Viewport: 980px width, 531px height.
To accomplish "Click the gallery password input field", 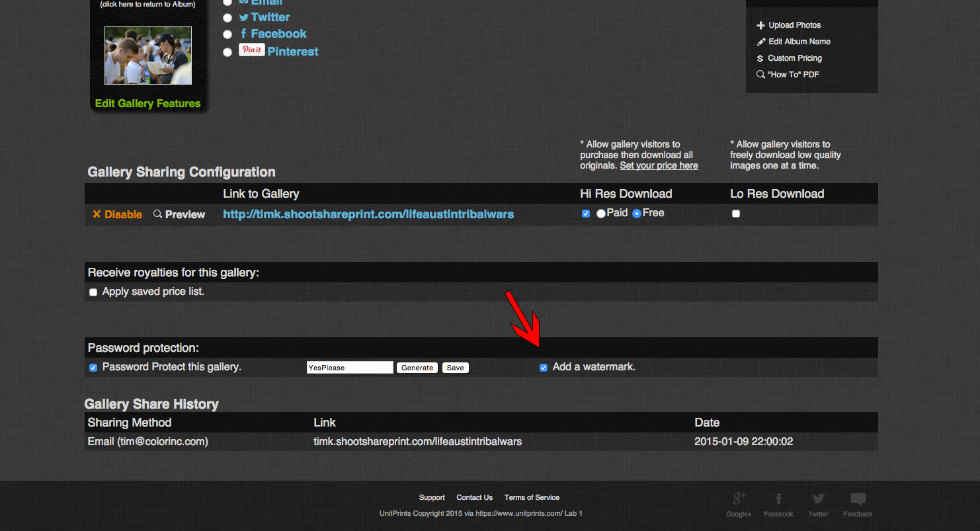I will click(350, 368).
